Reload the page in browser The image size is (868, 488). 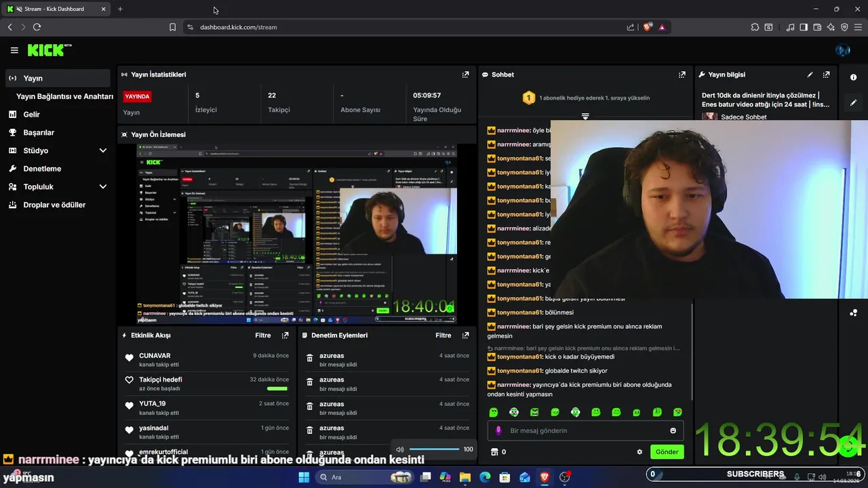click(x=37, y=27)
